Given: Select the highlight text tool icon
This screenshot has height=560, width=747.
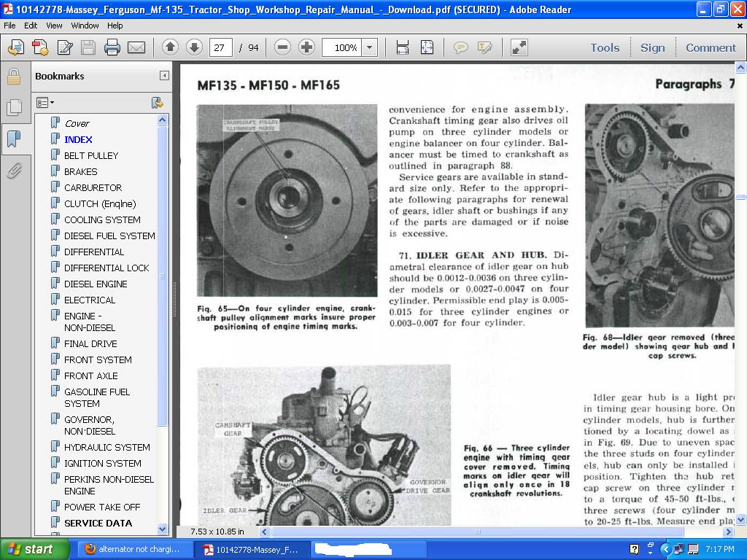Looking at the screenshot, I should (x=484, y=47).
